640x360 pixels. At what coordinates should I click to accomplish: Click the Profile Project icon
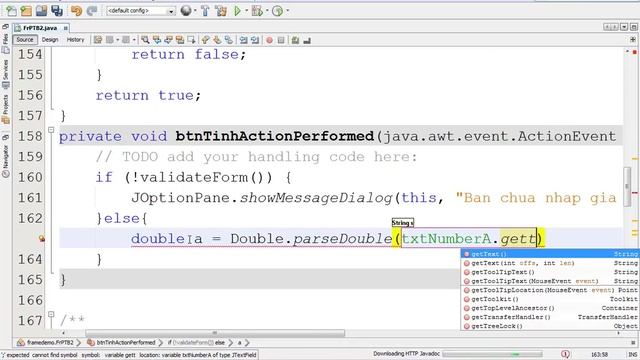(278, 11)
